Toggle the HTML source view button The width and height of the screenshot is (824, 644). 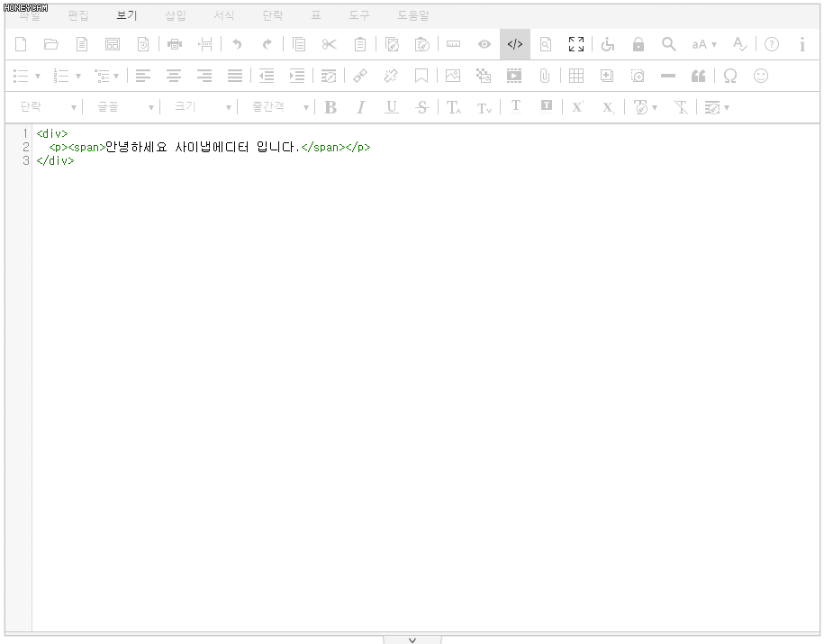[515, 44]
